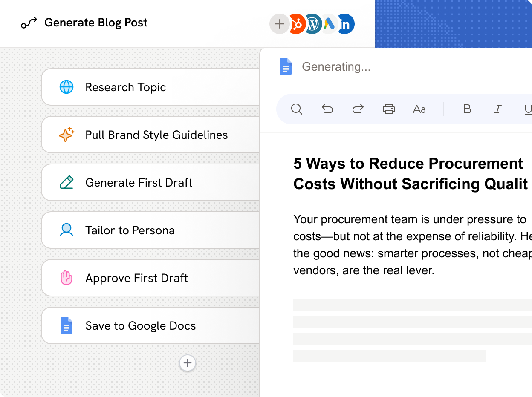Click the plus button next to integration icons
This screenshot has width=532, height=397.
pos(279,24)
